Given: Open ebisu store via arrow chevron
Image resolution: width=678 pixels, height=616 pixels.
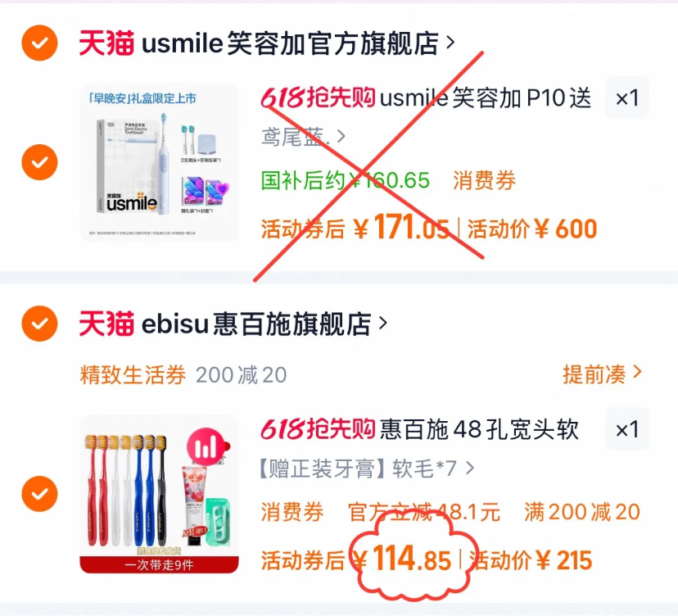Looking at the screenshot, I should click(382, 323).
